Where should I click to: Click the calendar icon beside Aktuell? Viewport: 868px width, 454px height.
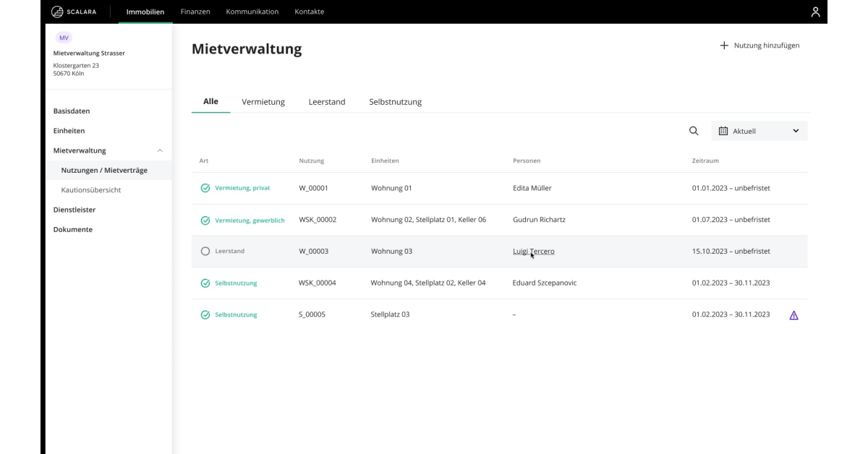tap(723, 131)
